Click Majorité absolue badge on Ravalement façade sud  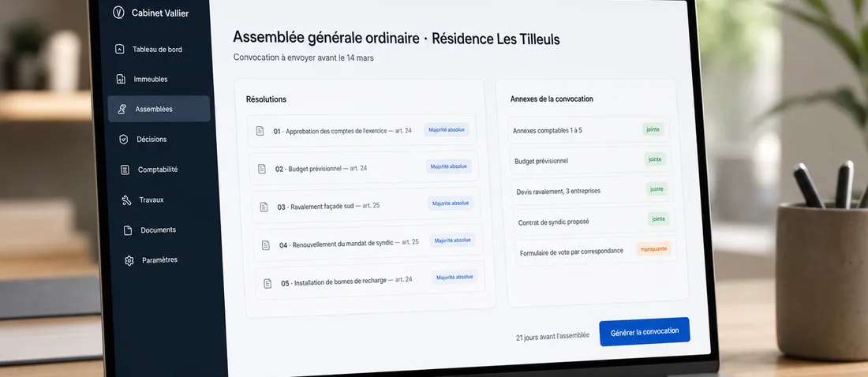click(451, 203)
